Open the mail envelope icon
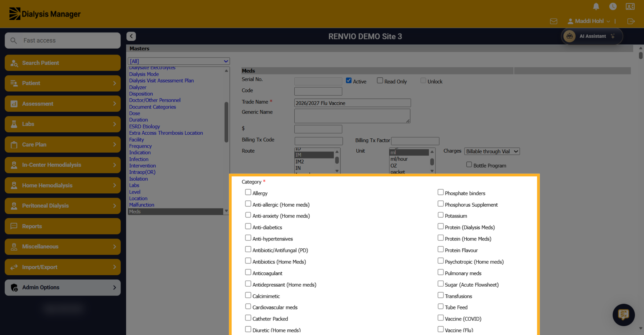 point(554,21)
